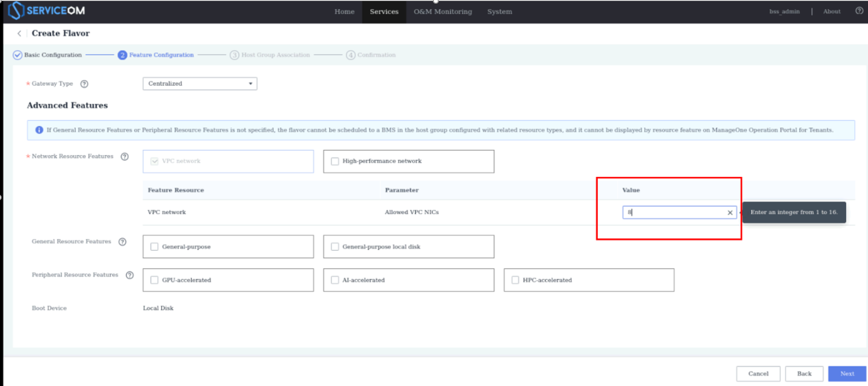The width and height of the screenshot is (868, 386).
Task: Open the System menu
Action: [500, 11]
